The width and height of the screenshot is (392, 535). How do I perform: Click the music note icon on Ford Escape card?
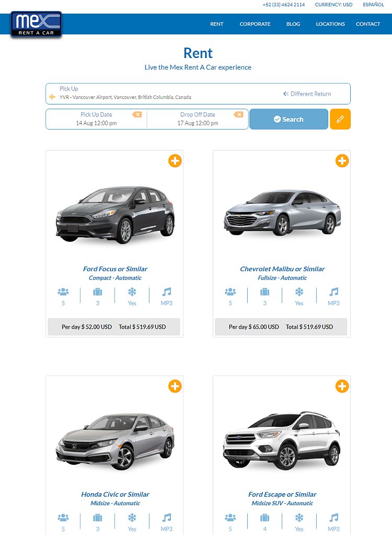click(x=333, y=518)
